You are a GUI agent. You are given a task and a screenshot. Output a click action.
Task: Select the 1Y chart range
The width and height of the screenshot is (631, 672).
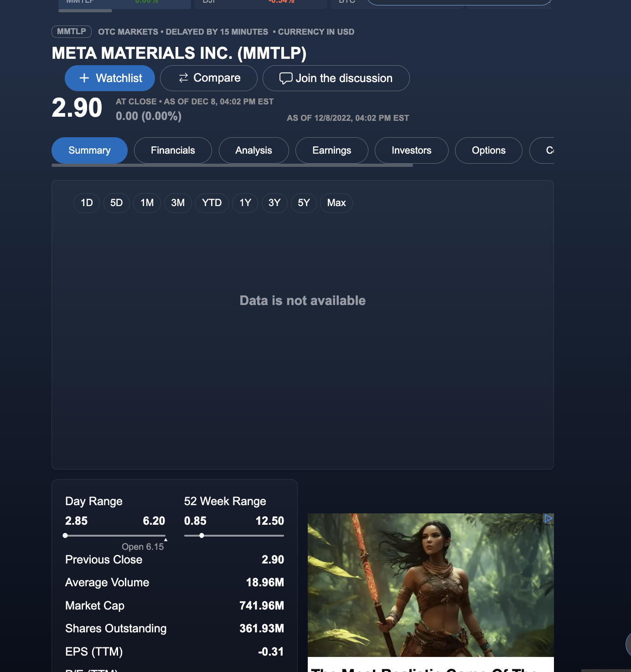[x=245, y=203]
